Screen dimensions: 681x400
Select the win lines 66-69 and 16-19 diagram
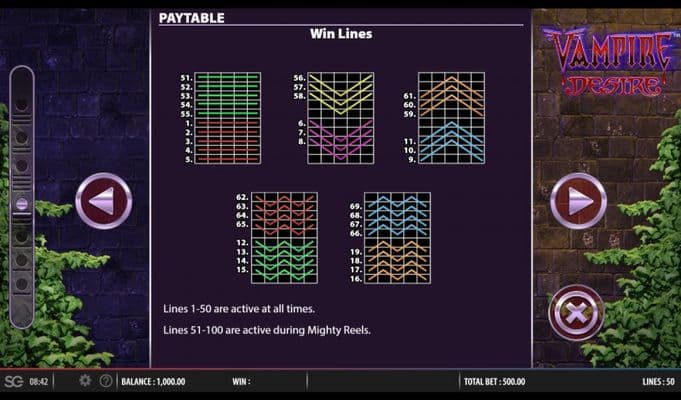point(397,238)
